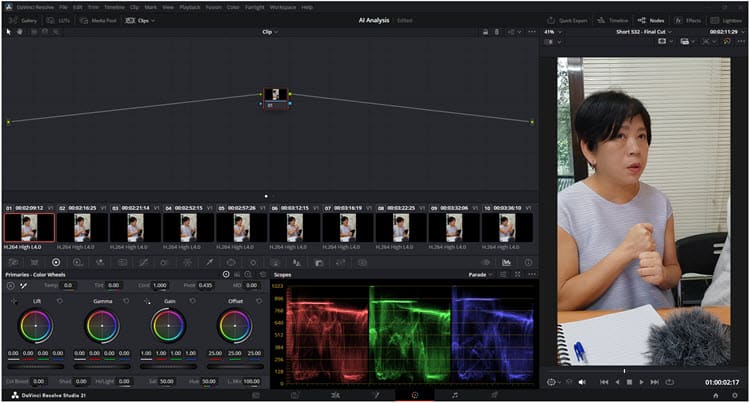
Task: Toggle the Lightbox view
Action: click(x=726, y=21)
